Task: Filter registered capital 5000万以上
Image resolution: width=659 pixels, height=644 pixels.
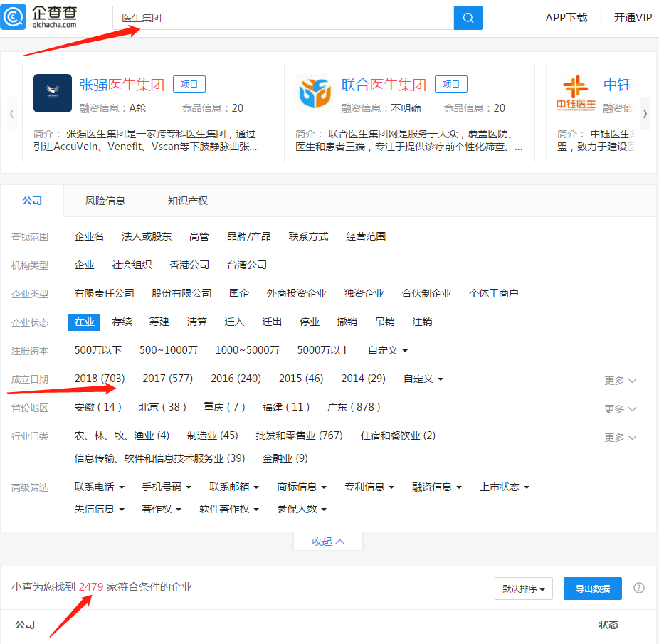Action: [x=324, y=350]
